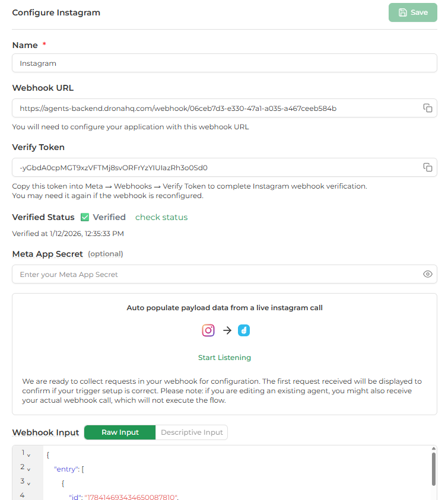Screen dimensions: 448x500
Task: Click inside the Name input field
Action: pyautogui.click(x=224, y=63)
